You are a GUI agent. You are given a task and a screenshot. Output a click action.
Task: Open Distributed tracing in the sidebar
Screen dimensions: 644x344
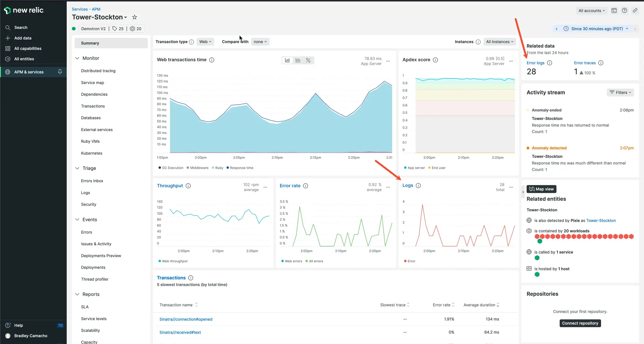coord(98,71)
